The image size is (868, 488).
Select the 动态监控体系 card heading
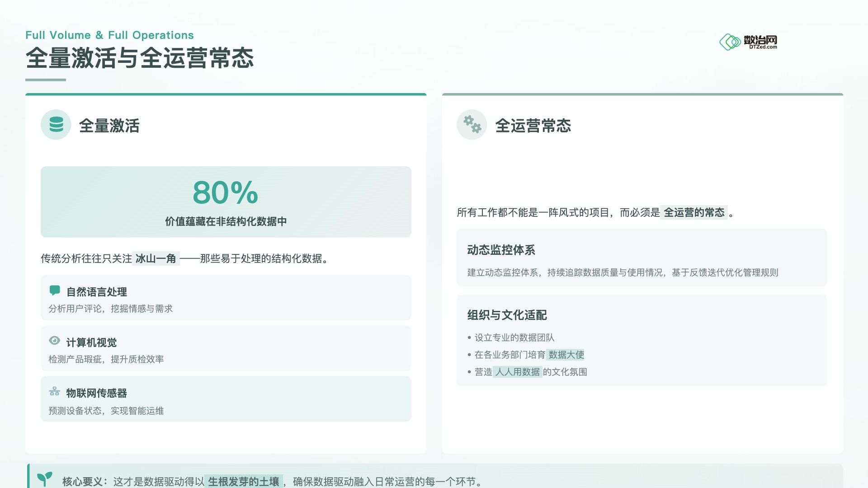tap(501, 250)
